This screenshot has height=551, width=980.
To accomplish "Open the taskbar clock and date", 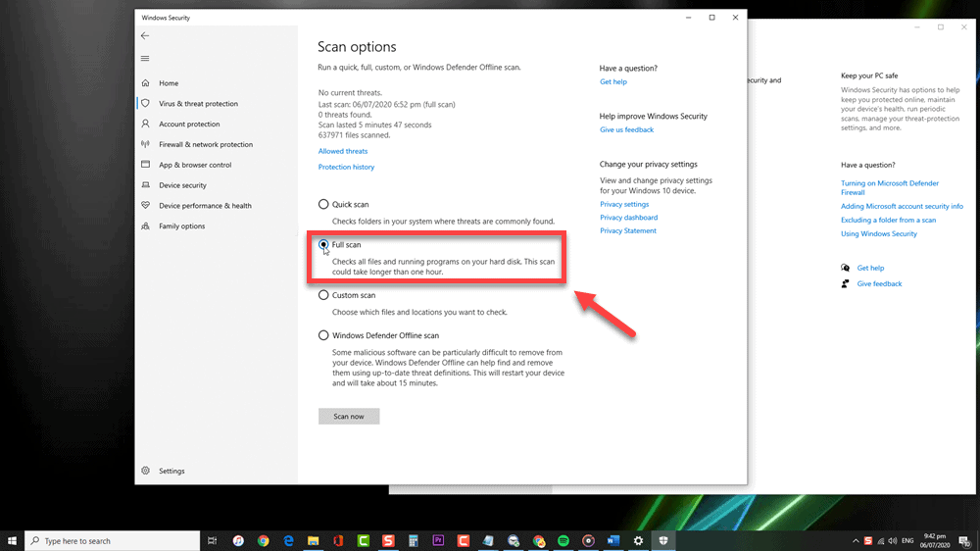I will pyautogui.click(x=935, y=541).
